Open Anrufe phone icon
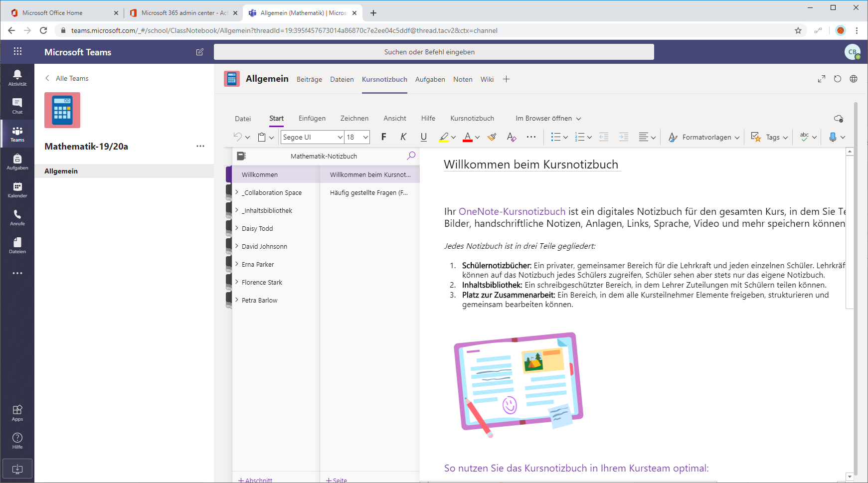The image size is (868, 483). (17, 217)
